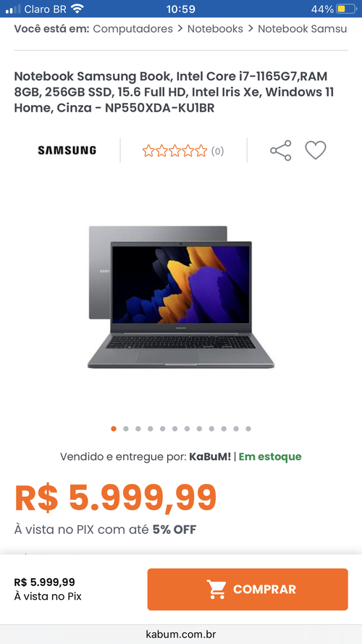This screenshot has height=644, width=362.
Task: Tap the Samsung notebook product image
Action: pyautogui.click(x=180, y=296)
